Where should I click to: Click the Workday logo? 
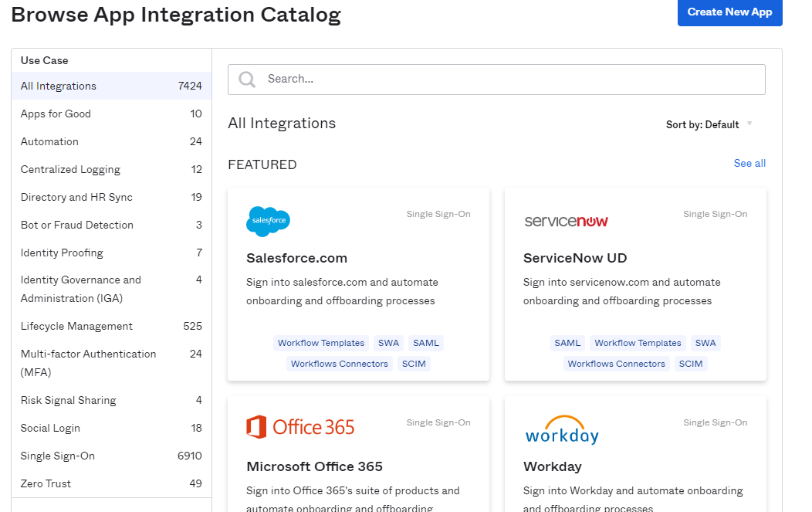point(562,430)
